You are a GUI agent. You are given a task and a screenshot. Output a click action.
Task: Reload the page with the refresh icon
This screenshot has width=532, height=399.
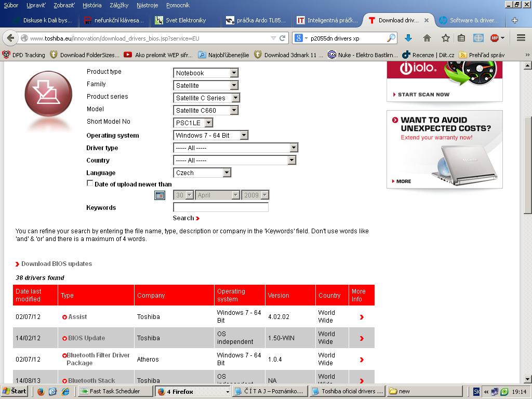[282, 38]
